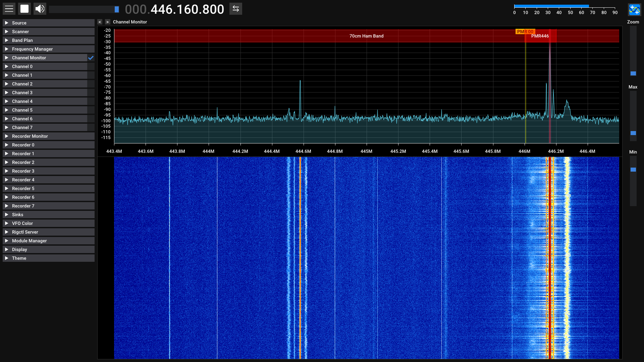644x362 pixels.
Task: Click the 446.160.800 frequency digits
Action: pos(187,9)
